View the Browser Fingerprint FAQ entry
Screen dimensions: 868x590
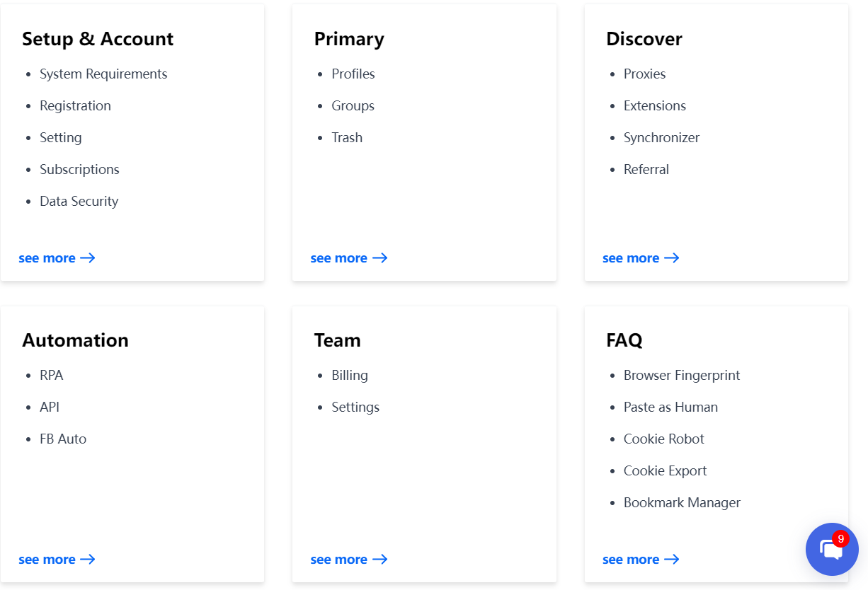[x=682, y=375]
